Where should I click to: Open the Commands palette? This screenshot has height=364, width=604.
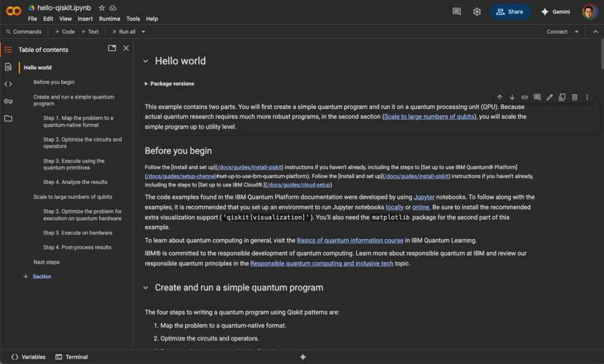(24, 32)
